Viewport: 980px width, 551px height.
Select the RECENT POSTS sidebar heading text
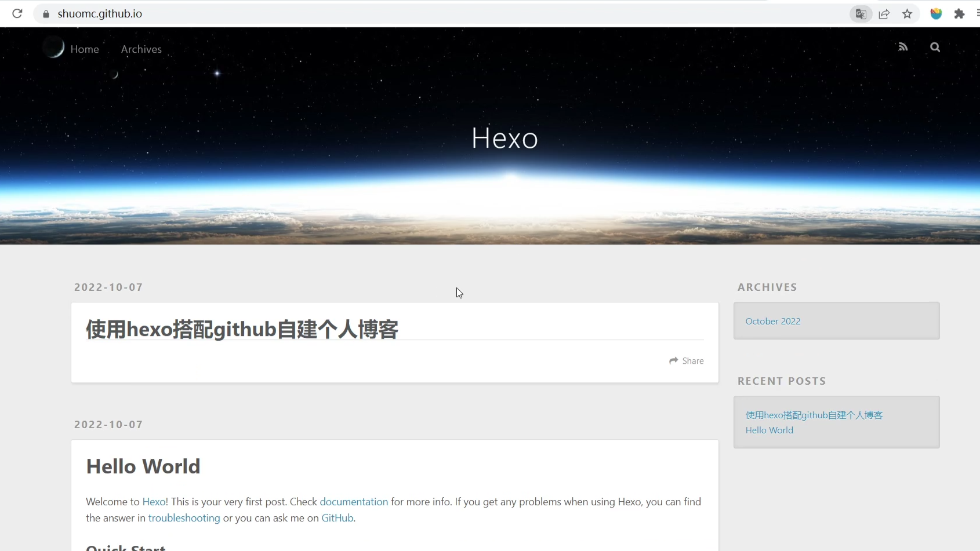(782, 381)
